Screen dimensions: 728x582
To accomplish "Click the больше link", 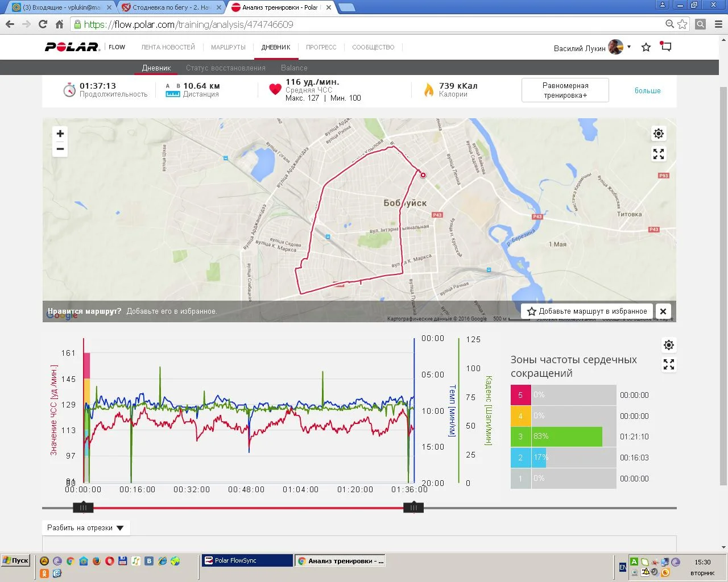I will (647, 90).
